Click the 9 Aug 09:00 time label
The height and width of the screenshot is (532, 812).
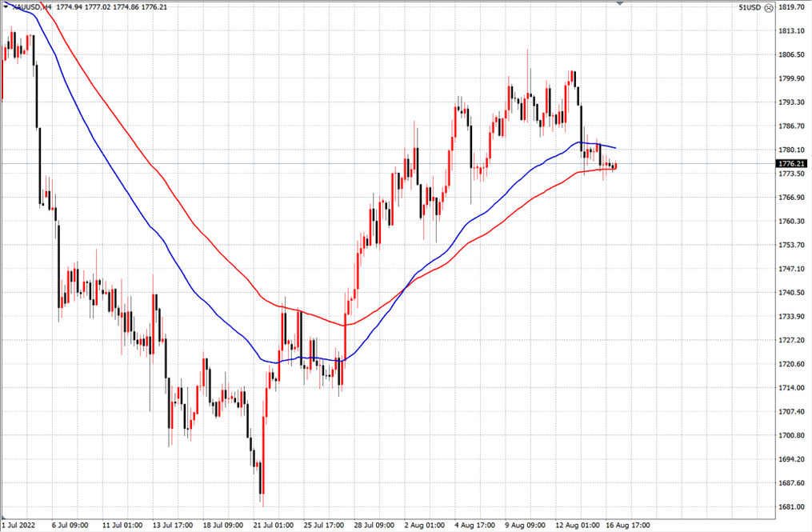coord(525,526)
